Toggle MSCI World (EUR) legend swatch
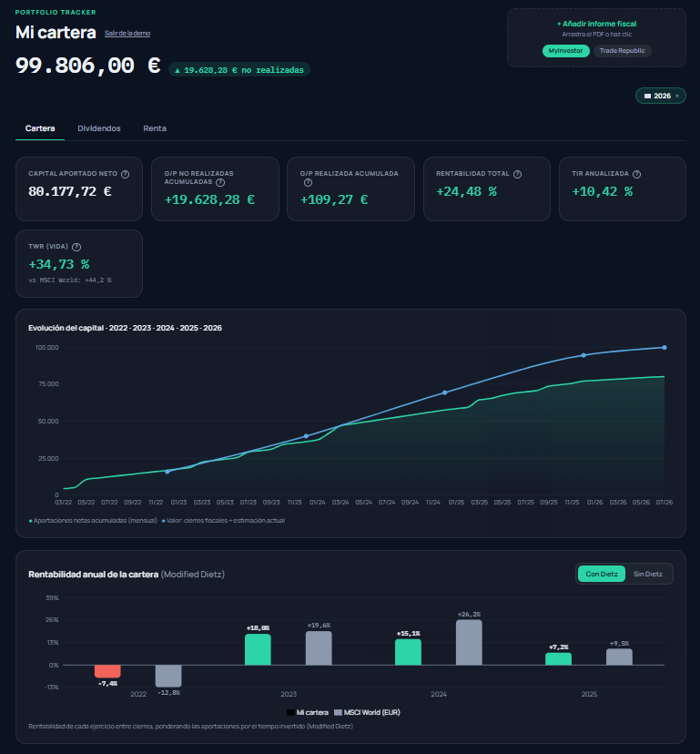The image size is (700, 754). [x=338, y=713]
